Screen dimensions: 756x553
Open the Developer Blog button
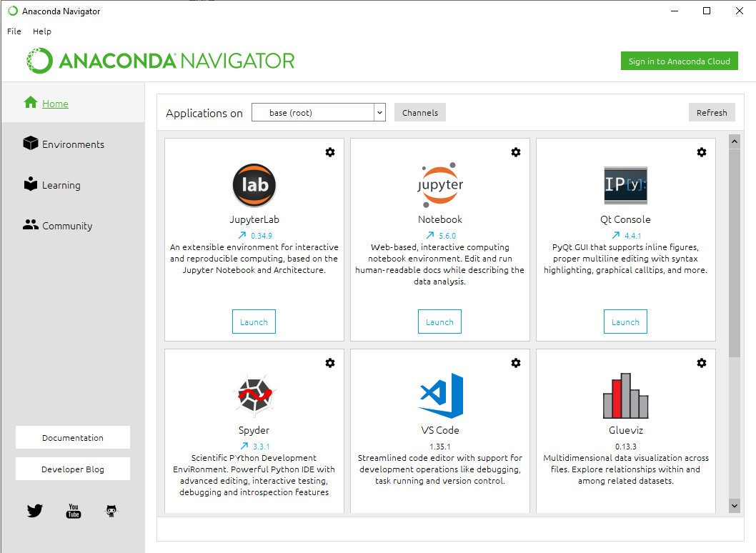pyautogui.click(x=73, y=469)
